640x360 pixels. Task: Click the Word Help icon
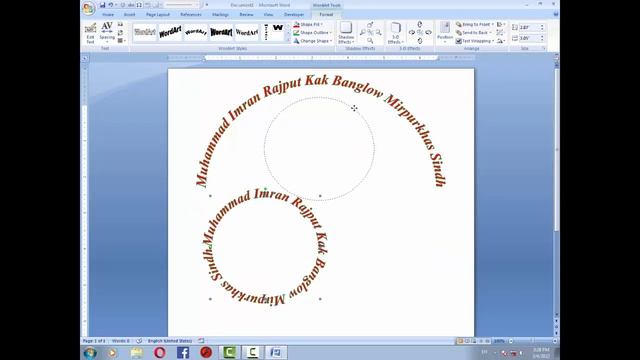(x=556, y=14)
